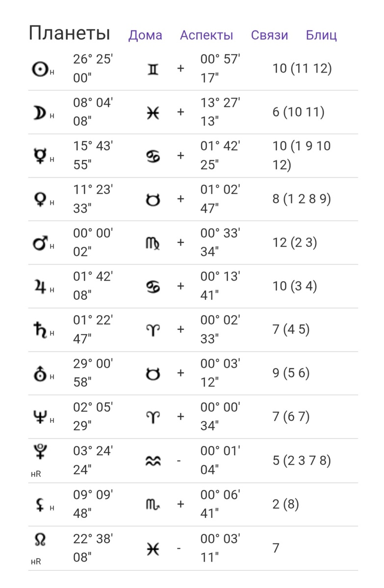Click the Планеты heading
Viewport: 384px width, 588px height.
point(69,34)
